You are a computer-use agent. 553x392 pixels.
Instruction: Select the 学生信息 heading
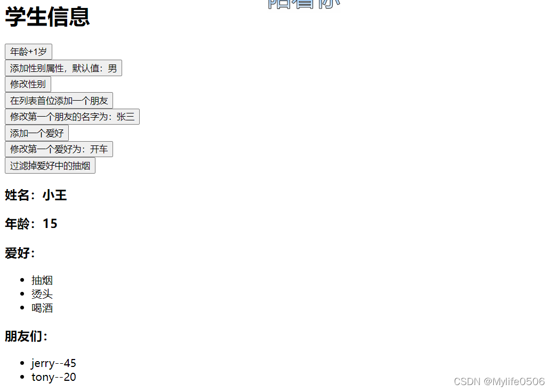pos(47,17)
